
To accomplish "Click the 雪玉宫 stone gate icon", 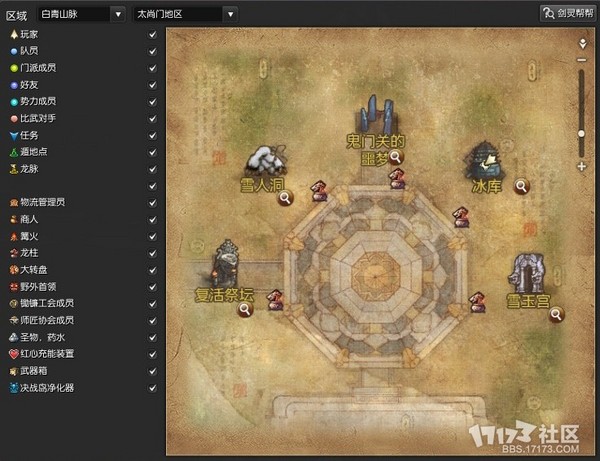I will [x=528, y=273].
